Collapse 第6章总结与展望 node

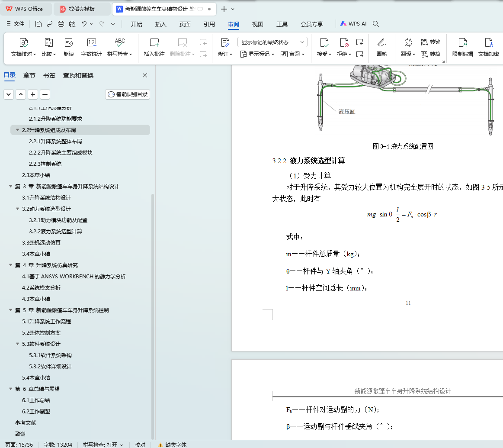[x=10, y=389]
